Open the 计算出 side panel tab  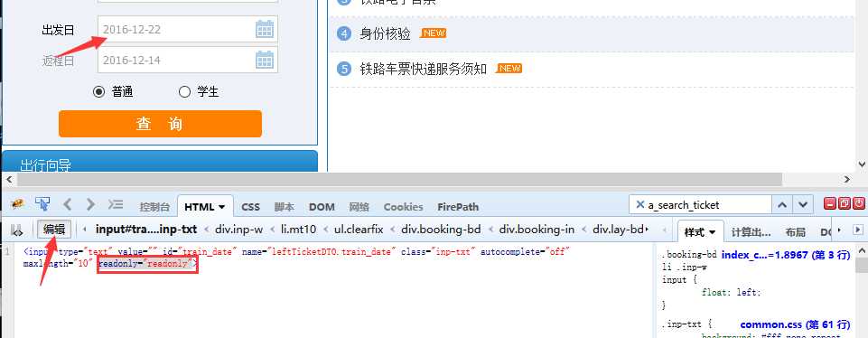tap(751, 232)
